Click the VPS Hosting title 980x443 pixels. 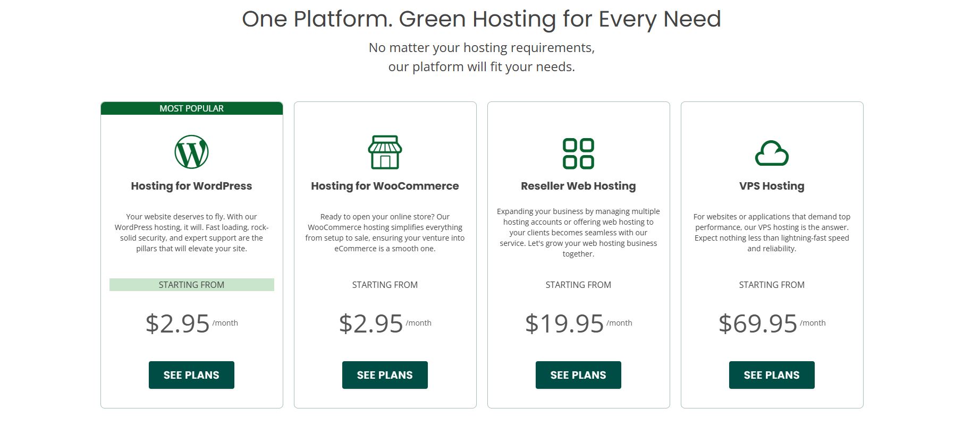coord(772,186)
